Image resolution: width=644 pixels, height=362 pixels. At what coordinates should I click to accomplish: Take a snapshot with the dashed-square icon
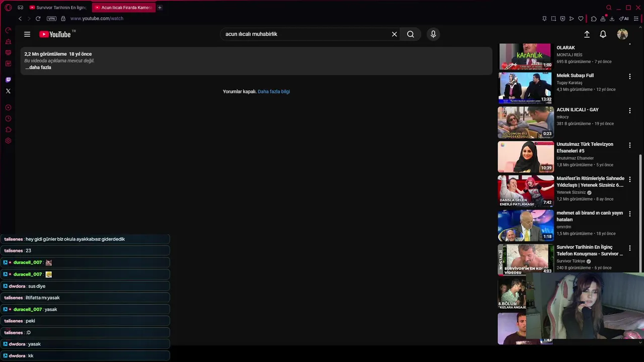click(553, 19)
